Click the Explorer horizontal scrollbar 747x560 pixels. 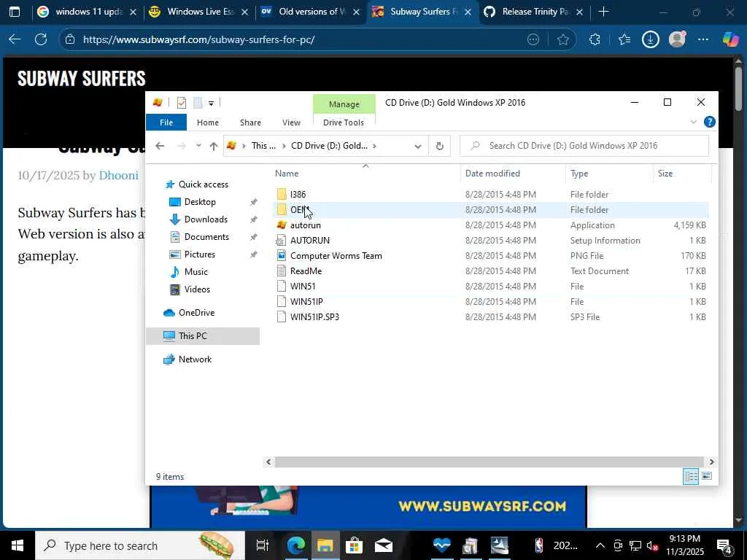[x=489, y=462]
